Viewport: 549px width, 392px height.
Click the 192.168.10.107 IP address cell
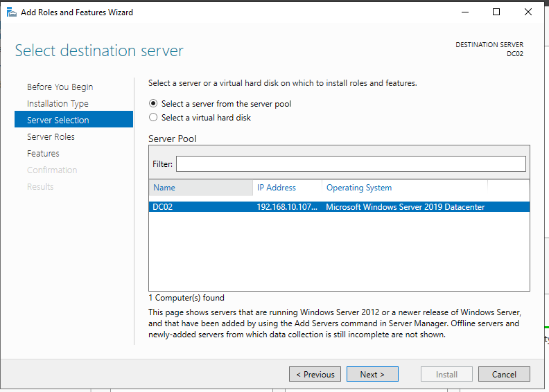click(287, 207)
